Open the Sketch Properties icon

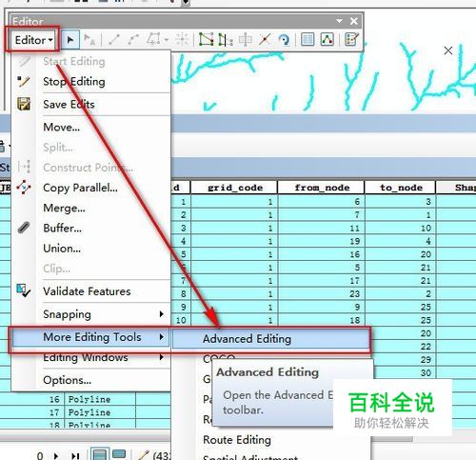pyautogui.click(x=327, y=39)
